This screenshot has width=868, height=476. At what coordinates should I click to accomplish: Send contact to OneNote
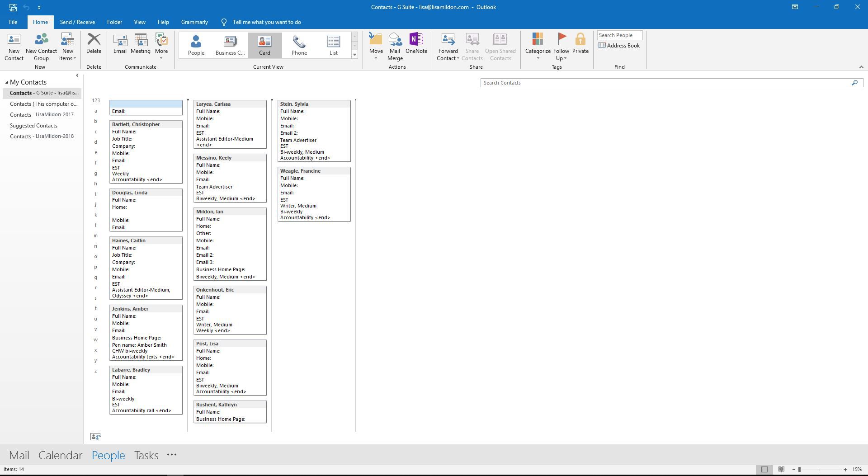point(416,44)
